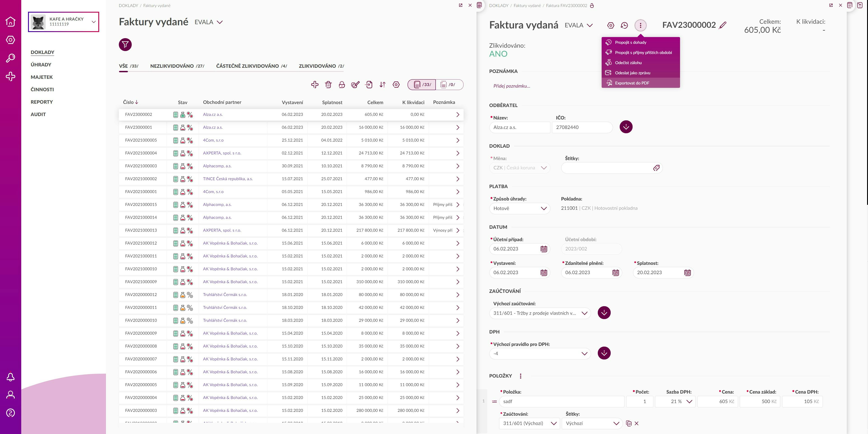Click the bulk edit pencil icon in list toolbar

coord(355,84)
